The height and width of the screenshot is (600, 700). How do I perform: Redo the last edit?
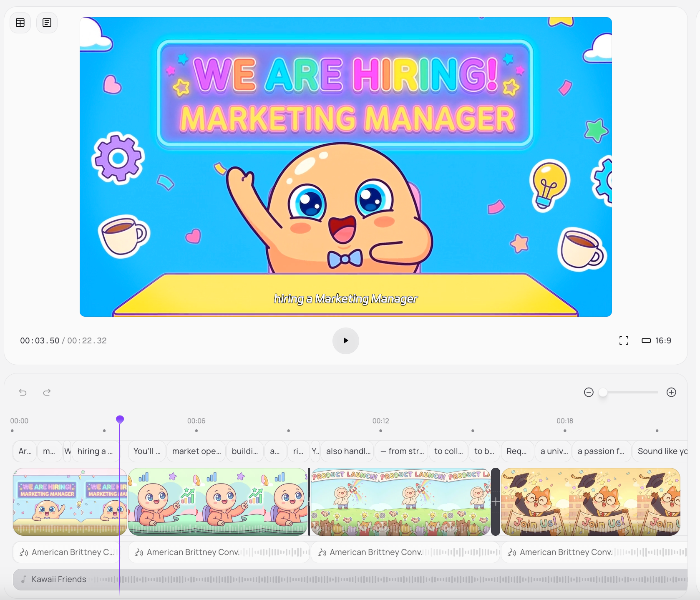47,392
